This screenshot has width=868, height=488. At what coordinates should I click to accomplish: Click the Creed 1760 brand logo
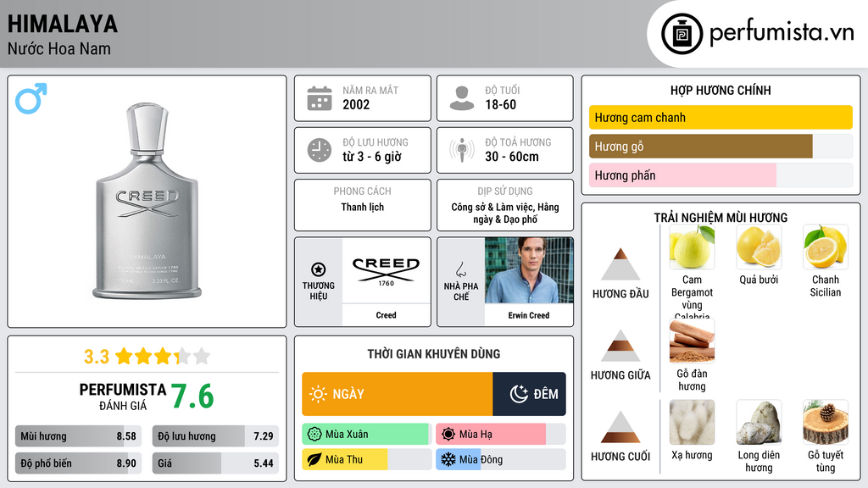pyautogui.click(x=386, y=271)
